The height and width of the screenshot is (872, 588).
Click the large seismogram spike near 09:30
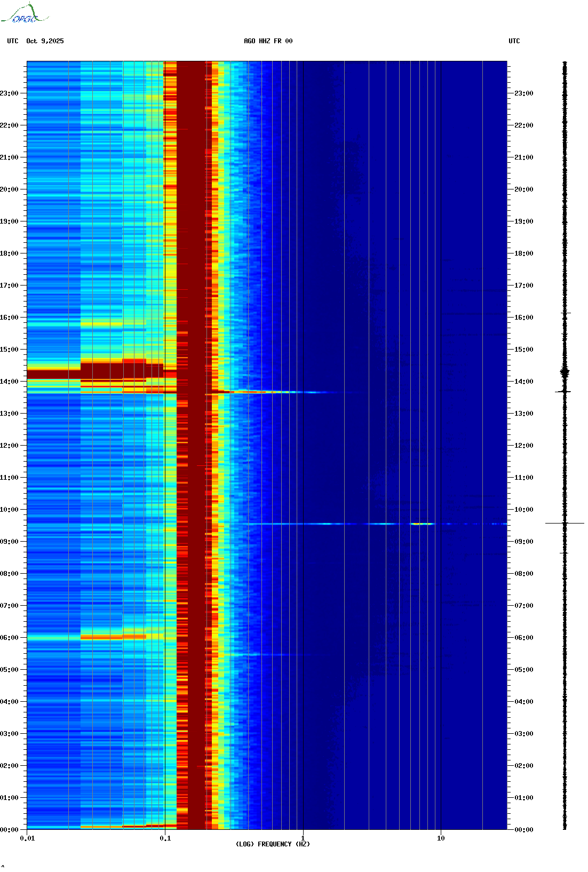tap(565, 524)
